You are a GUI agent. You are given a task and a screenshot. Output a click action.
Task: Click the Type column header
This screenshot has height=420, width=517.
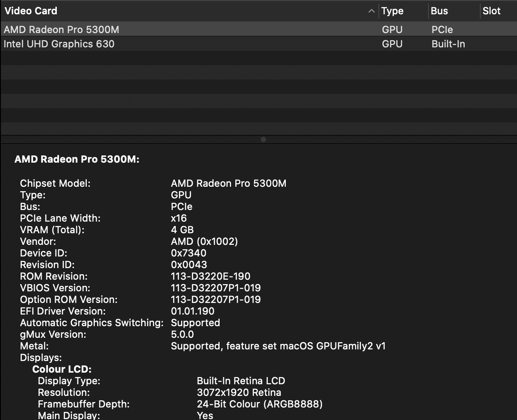coord(392,11)
